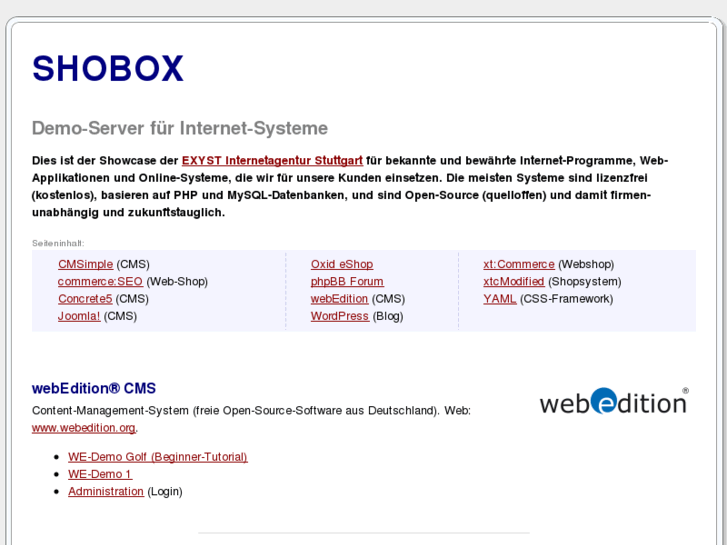Click the '(Blog)' text after WordPress

(x=388, y=316)
